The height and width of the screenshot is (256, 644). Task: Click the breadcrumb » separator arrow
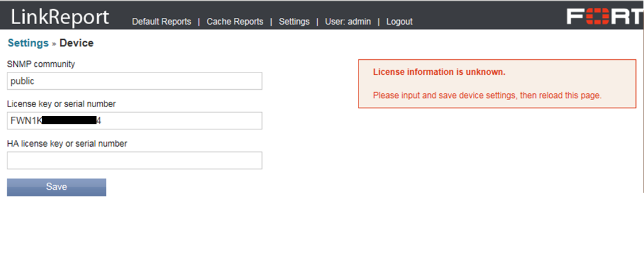pos(54,44)
